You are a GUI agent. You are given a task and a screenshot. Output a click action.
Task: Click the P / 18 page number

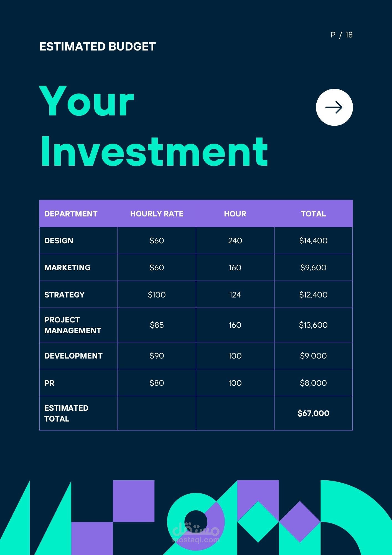(342, 35)
